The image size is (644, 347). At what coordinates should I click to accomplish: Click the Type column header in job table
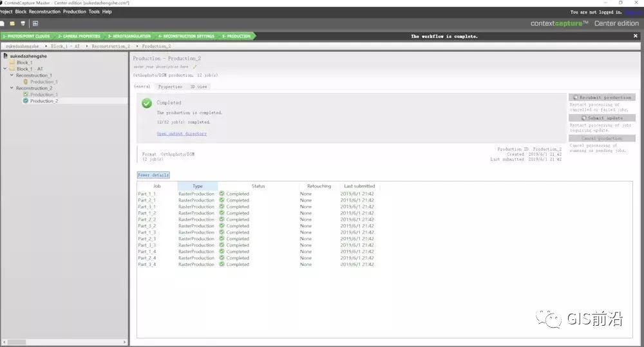coord(197,186)
